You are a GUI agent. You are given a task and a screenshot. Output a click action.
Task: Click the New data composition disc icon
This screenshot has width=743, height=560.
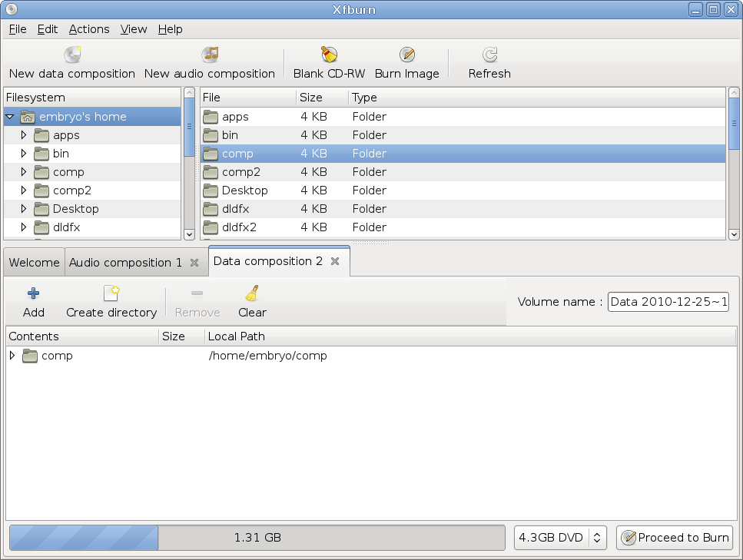[72, 55]
